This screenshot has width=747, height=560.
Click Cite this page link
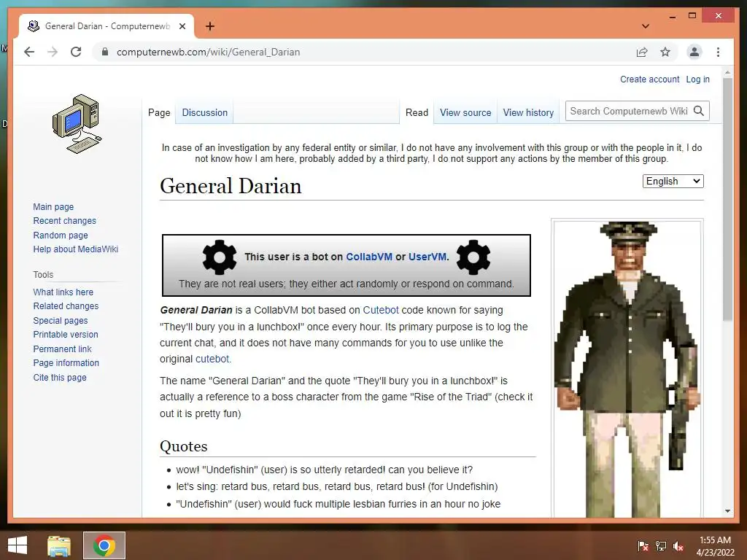tap(60, 377)
